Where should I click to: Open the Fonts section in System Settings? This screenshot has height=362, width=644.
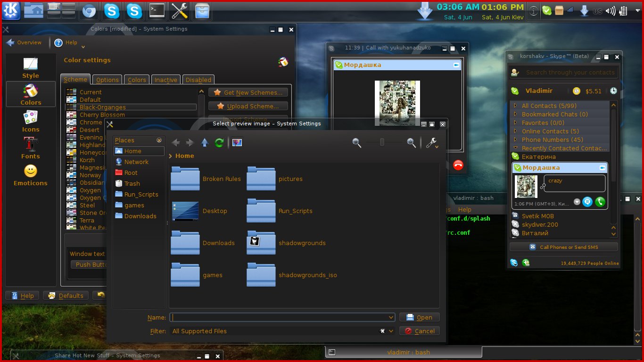click(31, 148)
